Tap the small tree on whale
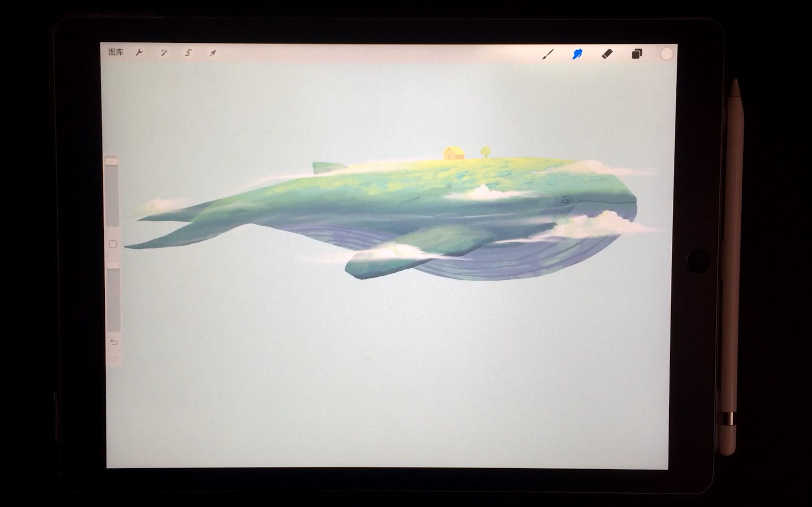The height and width of the screenshot is (507, 812). tap(485, 152)
